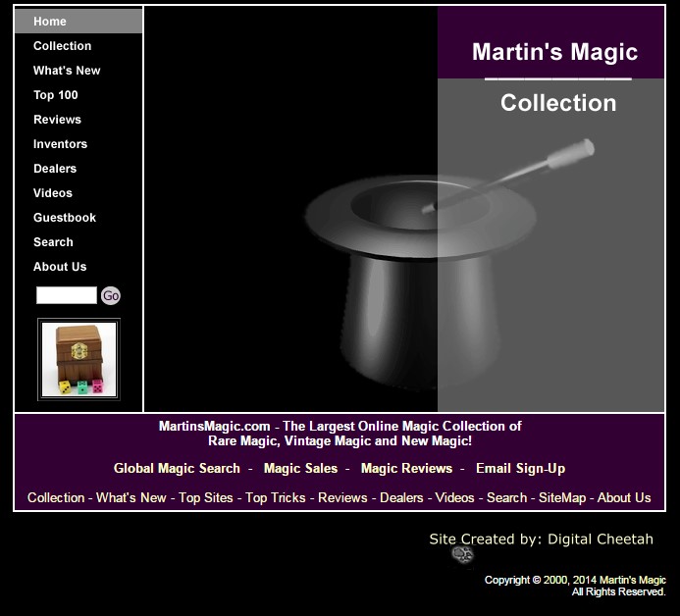Open the wooden box with dice thumbnail
The width and height of the screenshot is (680, 616).
[78, 359]
